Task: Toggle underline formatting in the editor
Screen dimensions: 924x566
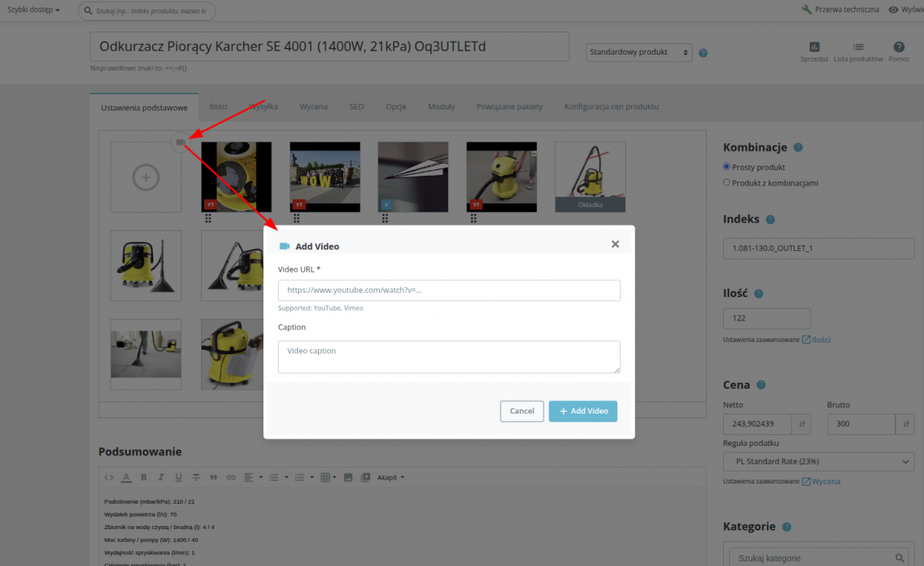Action: pos(179,477)
